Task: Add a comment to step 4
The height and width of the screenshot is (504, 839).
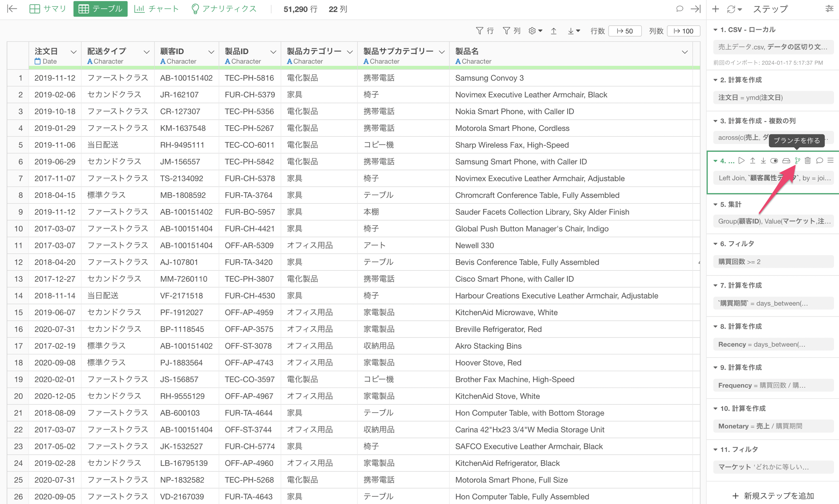Action: tap(819, 160)
